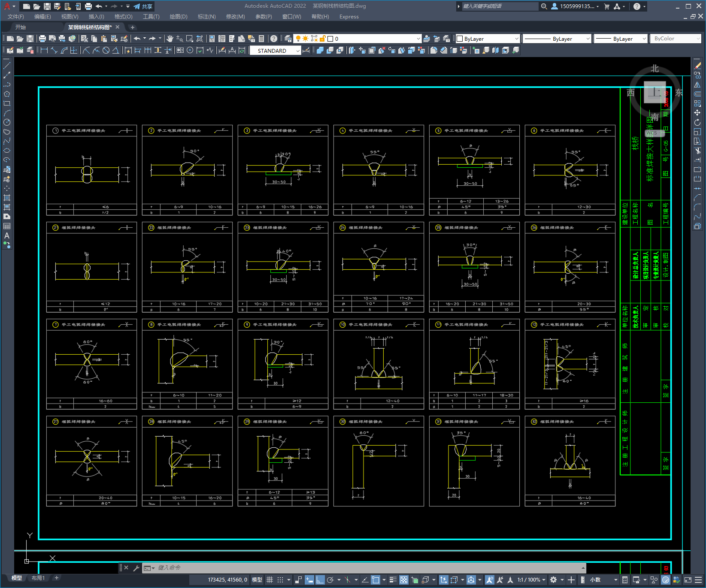Customize the command line with wrench icon
706x588 pixels.
coord(136,568)
